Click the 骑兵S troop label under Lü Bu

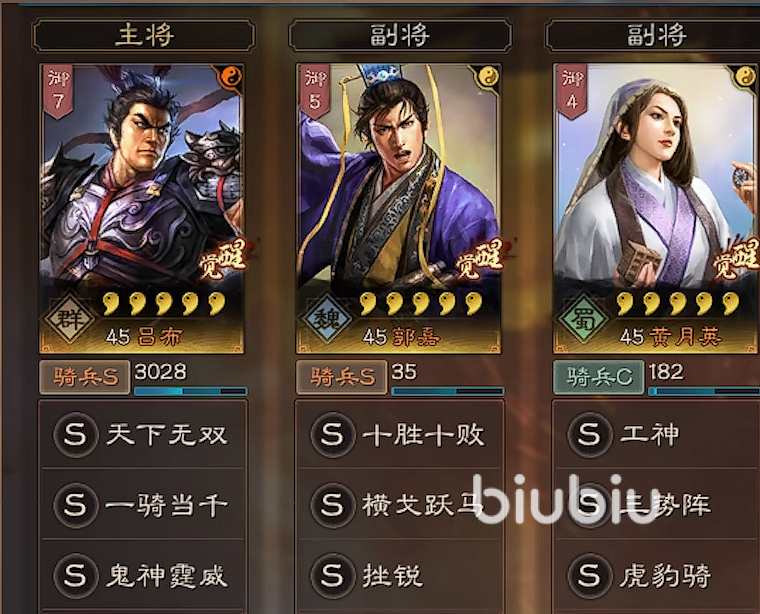[x=85, y=377]
